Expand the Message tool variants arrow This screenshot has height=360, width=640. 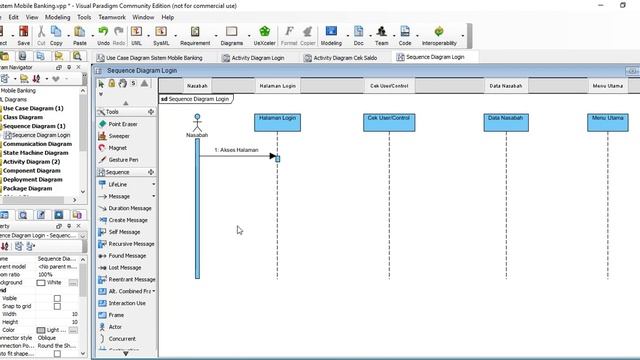click(x=153, y=196)
